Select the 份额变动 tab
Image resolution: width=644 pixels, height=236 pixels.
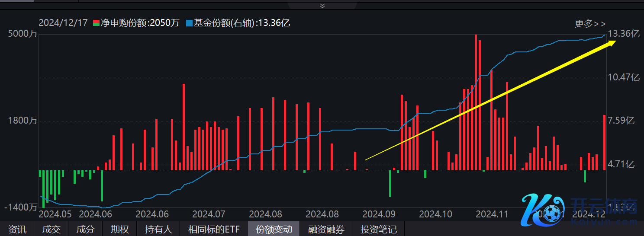(x=274, y=229)
